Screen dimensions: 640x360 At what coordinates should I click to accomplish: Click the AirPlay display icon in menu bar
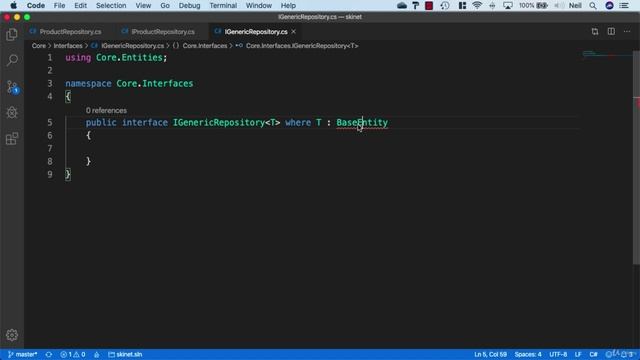[x=508, y=5]
